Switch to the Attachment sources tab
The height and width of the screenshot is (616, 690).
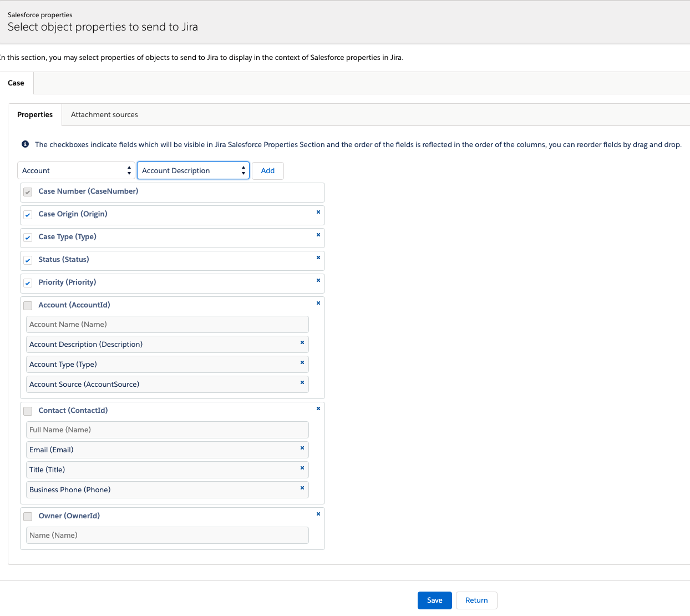104,115
